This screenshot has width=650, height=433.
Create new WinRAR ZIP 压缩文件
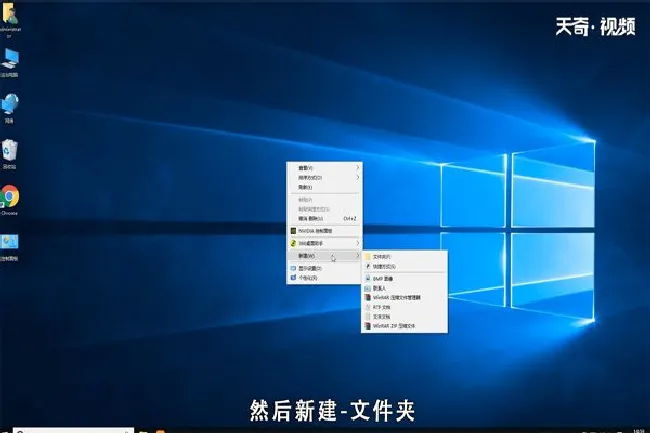[x=404, y=326]
